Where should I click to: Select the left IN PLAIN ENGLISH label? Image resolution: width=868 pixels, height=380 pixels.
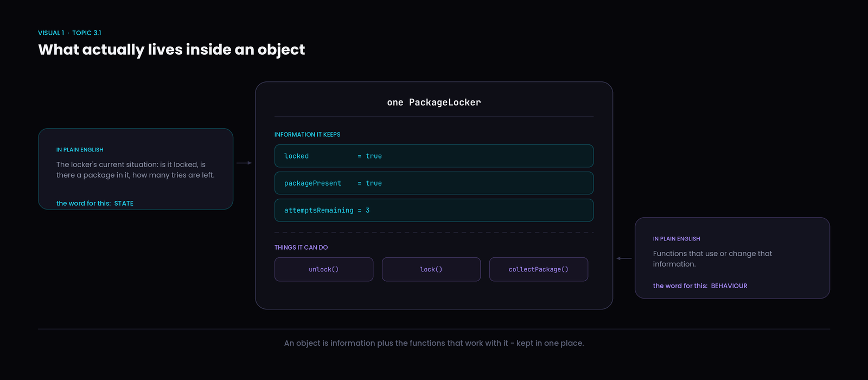tap(80, 150)
